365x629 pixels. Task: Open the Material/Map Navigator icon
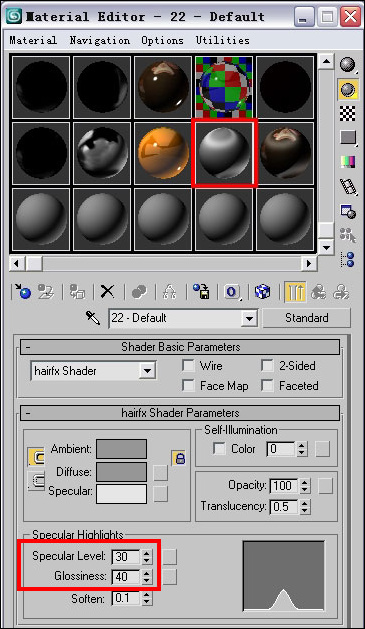[x=347, y=259]
